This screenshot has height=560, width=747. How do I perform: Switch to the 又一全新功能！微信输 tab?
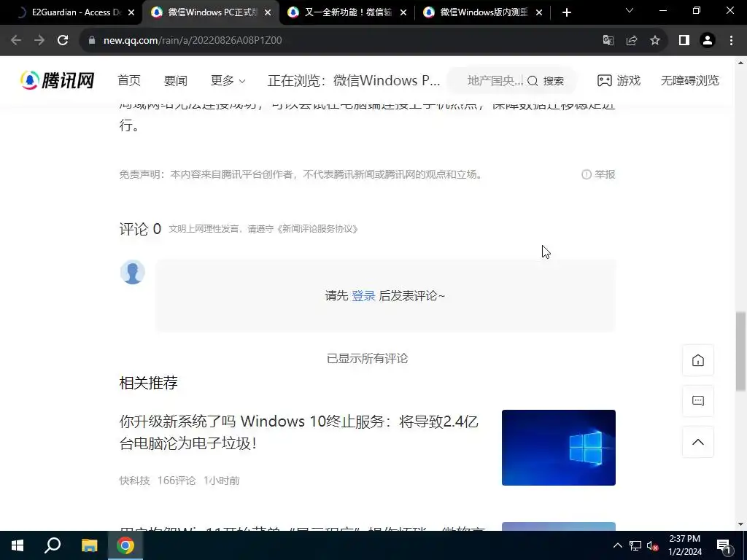348,12
